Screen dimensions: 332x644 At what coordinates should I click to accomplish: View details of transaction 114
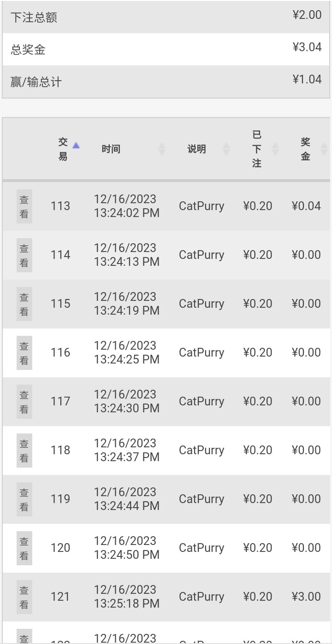(24, 255)
